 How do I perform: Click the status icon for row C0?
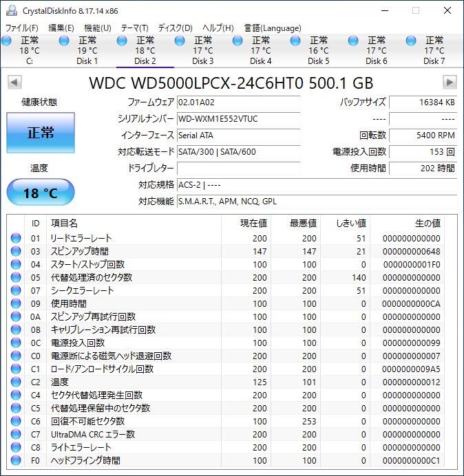point(16,356)
